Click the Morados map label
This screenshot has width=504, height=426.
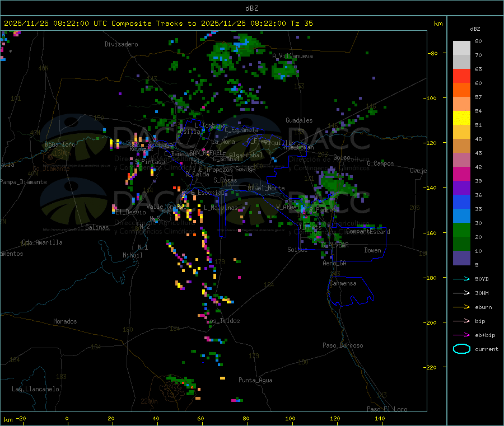click(x=65, y=321)
